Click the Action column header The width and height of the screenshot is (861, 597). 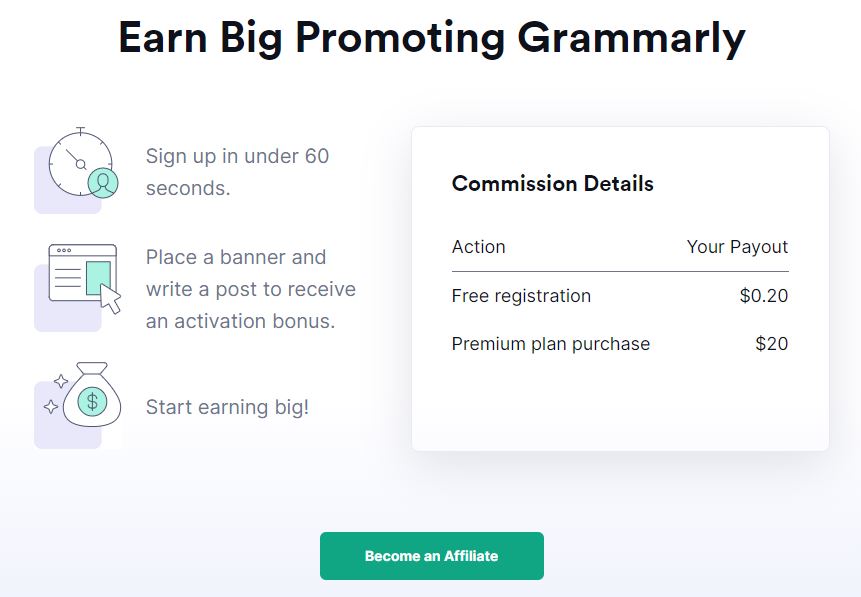click(x=478, y=247)
